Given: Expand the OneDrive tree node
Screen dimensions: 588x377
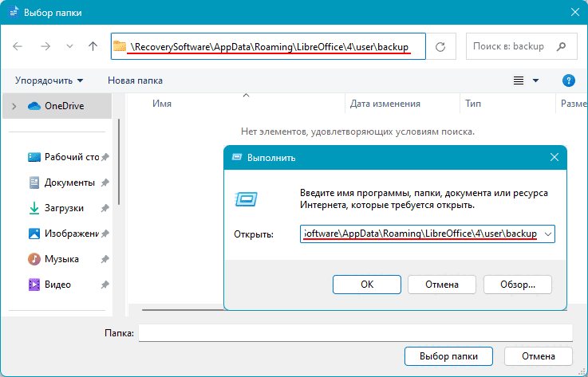Looking at the screenshot, I should point(14,107).
